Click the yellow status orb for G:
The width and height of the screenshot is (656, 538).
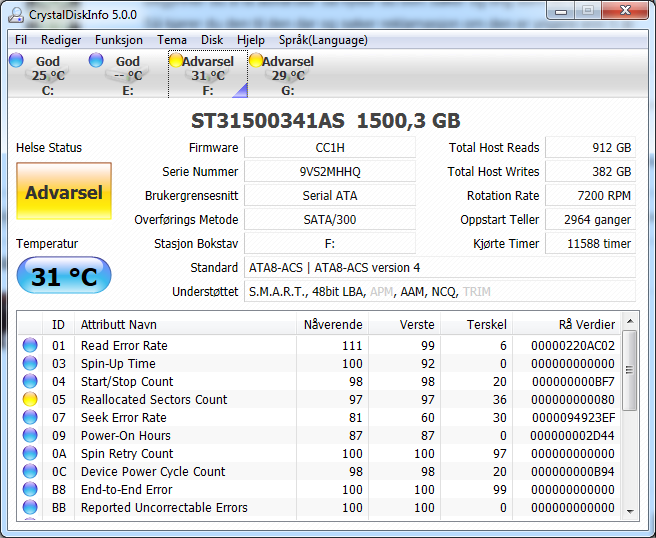tap(256, 60)
